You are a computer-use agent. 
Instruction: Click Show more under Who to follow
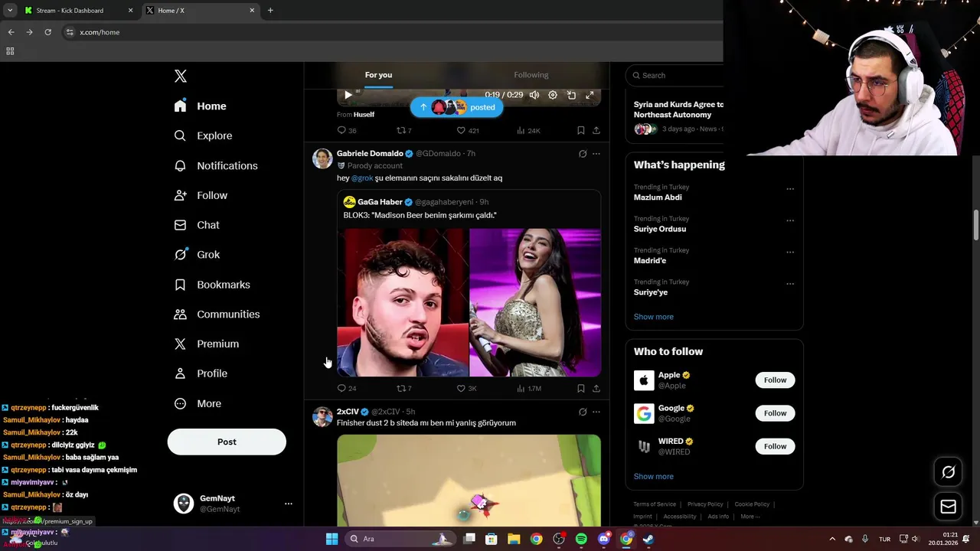click(653, 476)
